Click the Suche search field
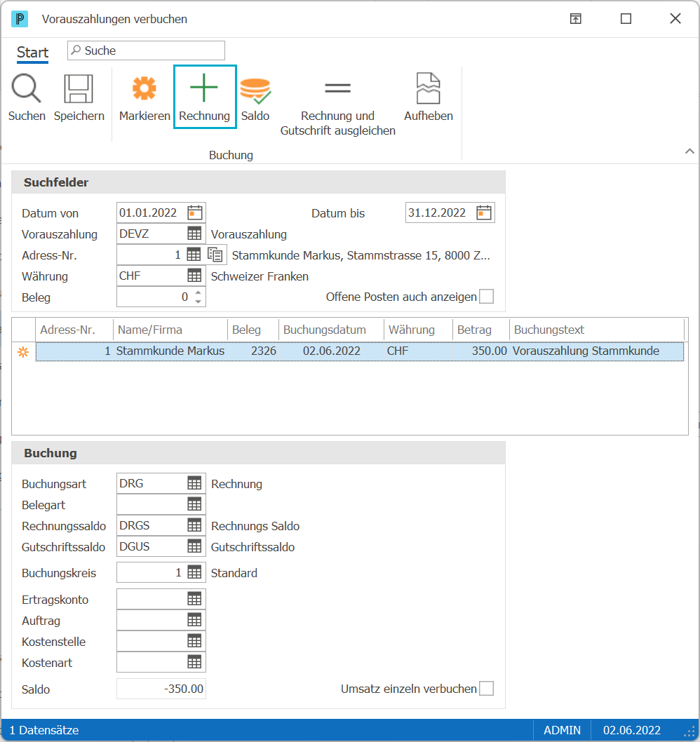Viewport: 700px width, 742px height. 146,50
